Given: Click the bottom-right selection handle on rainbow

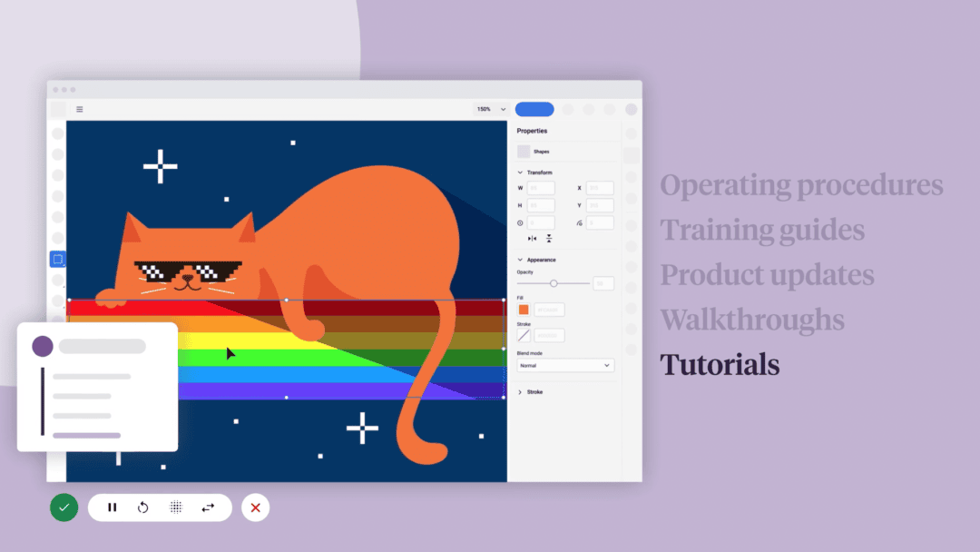Looking at the screenshot, I should pos(504,397).
